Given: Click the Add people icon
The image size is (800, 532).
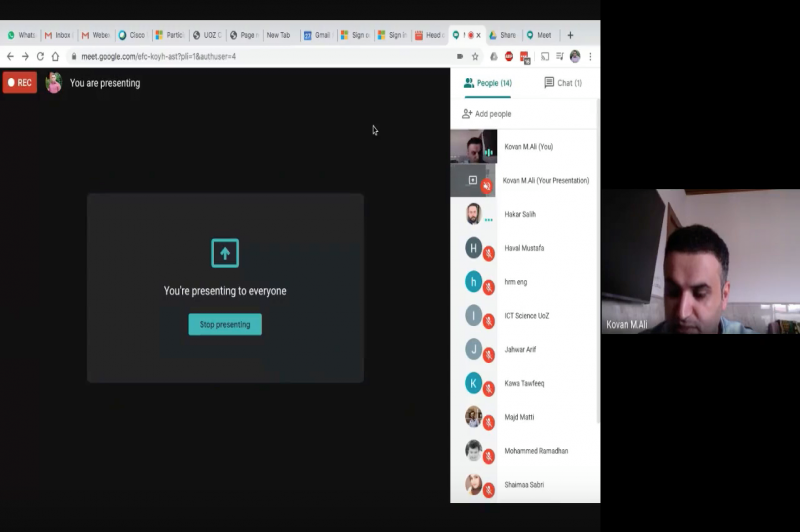Looking at the screenshot, I should click(467, 114).
